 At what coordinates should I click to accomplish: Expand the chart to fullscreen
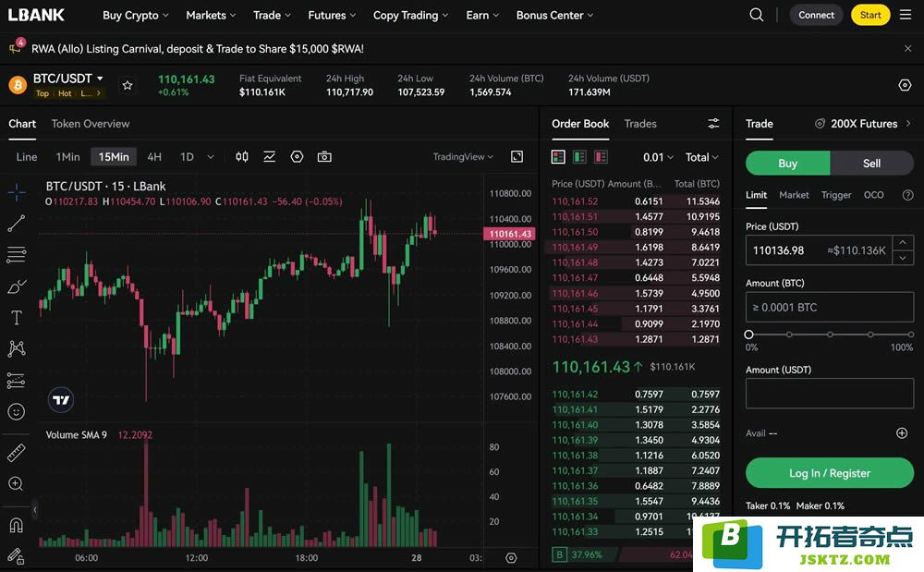pos(517,157)
